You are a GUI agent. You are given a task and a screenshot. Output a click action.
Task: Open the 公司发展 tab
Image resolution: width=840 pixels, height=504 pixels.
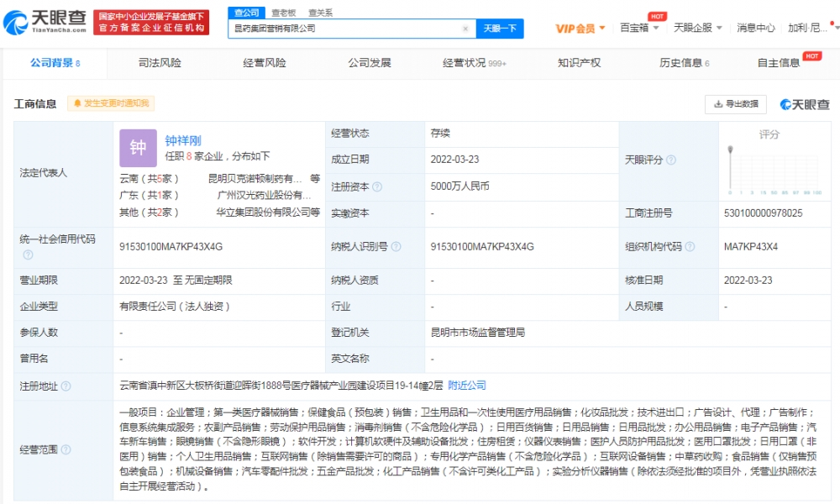tap(369, 63)
